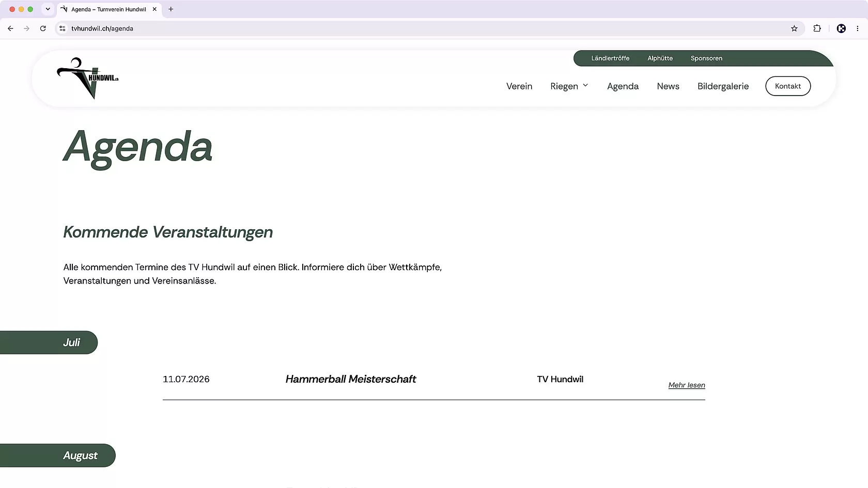Open the Alphütte link
The width and height of the screenshot is (868, 488).
[x=660, y=58]
